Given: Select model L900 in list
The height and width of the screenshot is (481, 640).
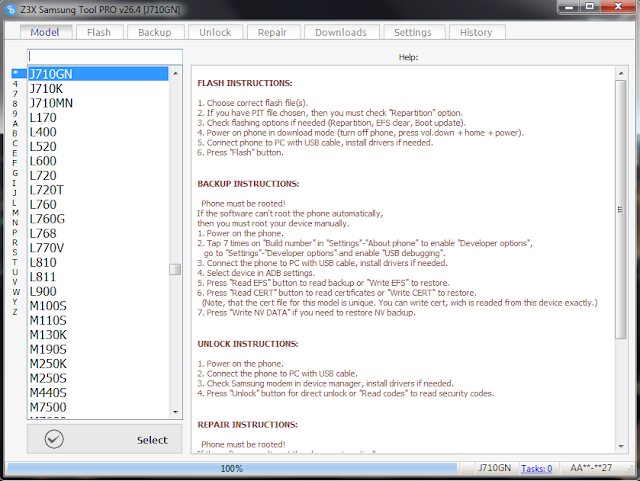Looking at the screenshot, I should (98, 292).
